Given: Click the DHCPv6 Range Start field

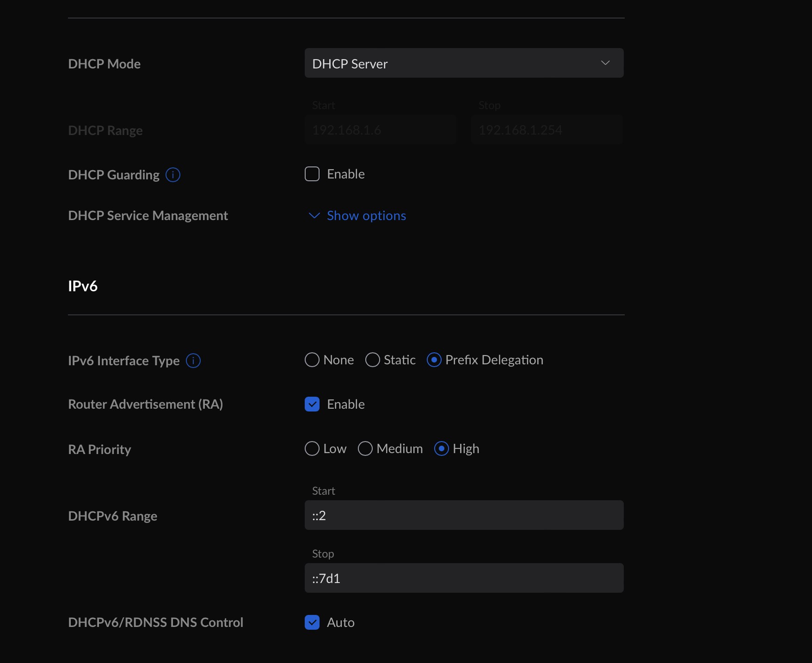Looking at the screenshot, I should pyautogui.click(x=463, y=516).
